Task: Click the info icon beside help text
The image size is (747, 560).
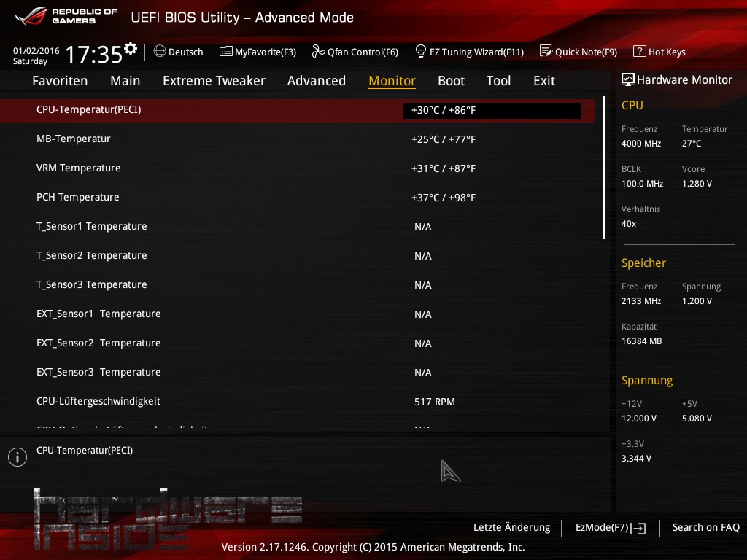Action: pos(17,456)
